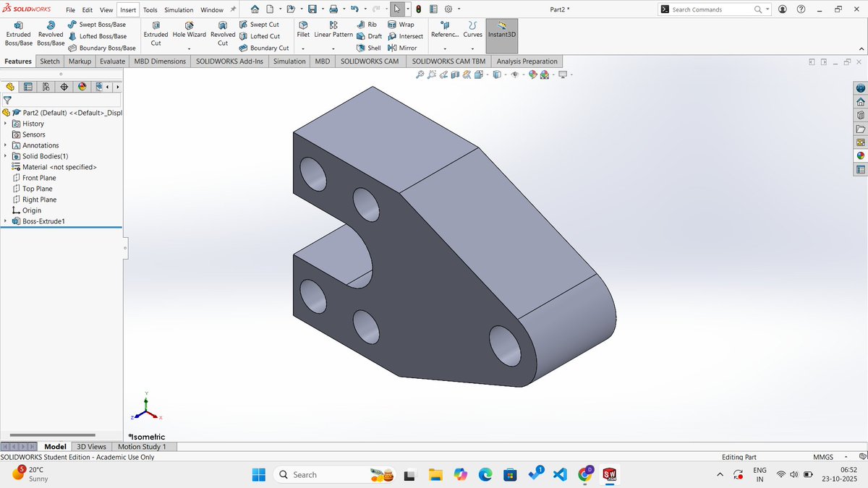Choose Swept Boss/Base command
Viewport: 868px width, 488px height.
point(96,25)
